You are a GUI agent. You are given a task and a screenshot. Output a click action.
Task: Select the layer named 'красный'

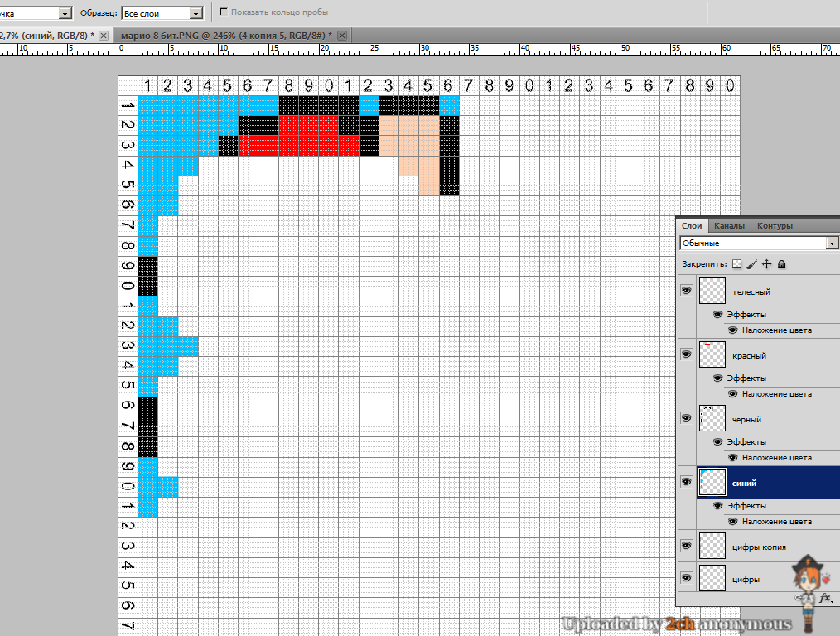click(749, 355)
